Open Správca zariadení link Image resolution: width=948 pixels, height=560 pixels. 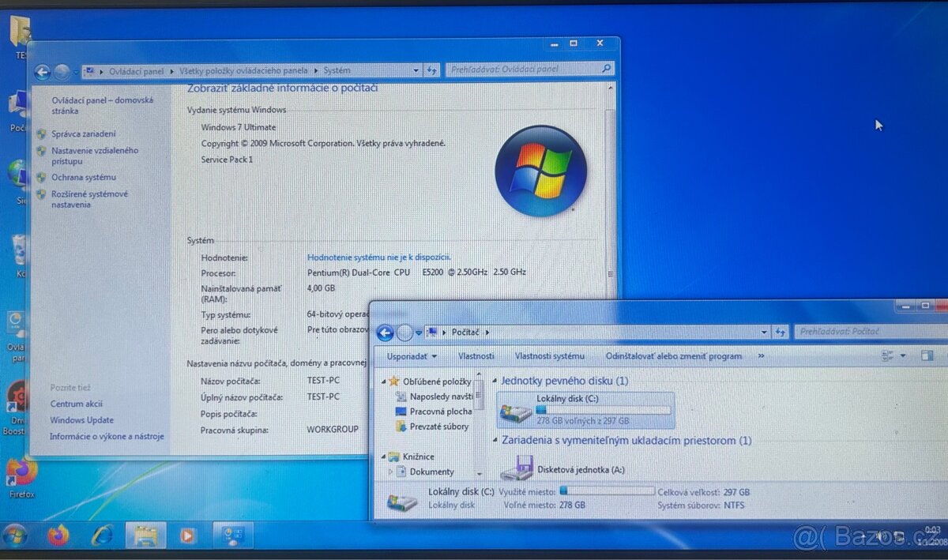tap(84, 134)
